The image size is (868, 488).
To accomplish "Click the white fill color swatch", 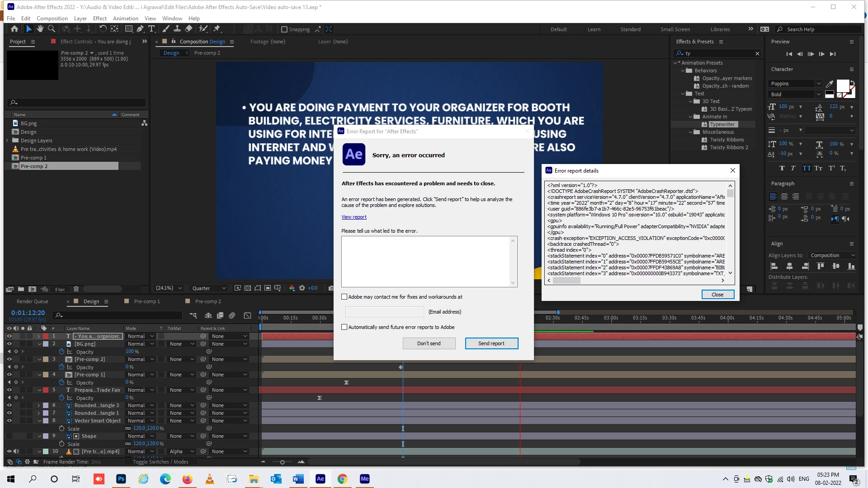I will coord(842,85).
